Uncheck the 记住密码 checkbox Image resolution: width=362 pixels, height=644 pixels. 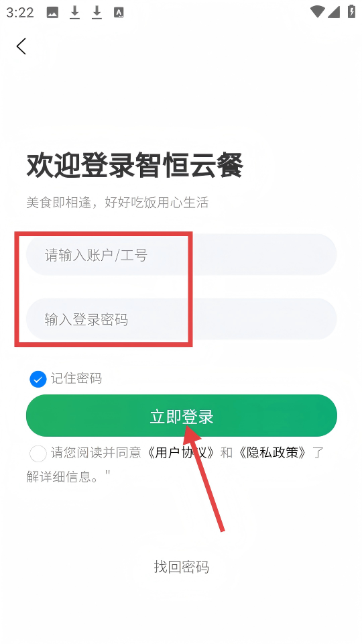coord(38,379)
